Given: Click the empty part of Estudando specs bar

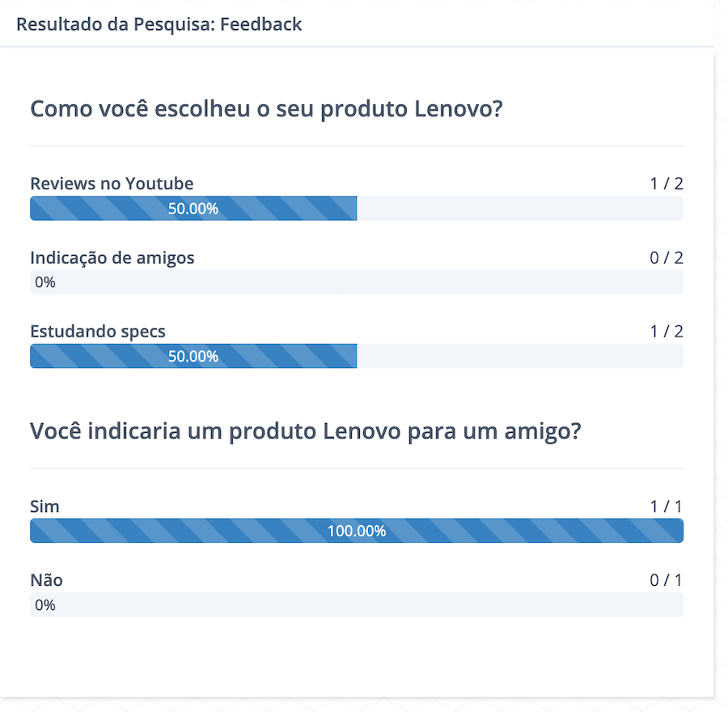Looking at the screenshot, I should 520,356.
